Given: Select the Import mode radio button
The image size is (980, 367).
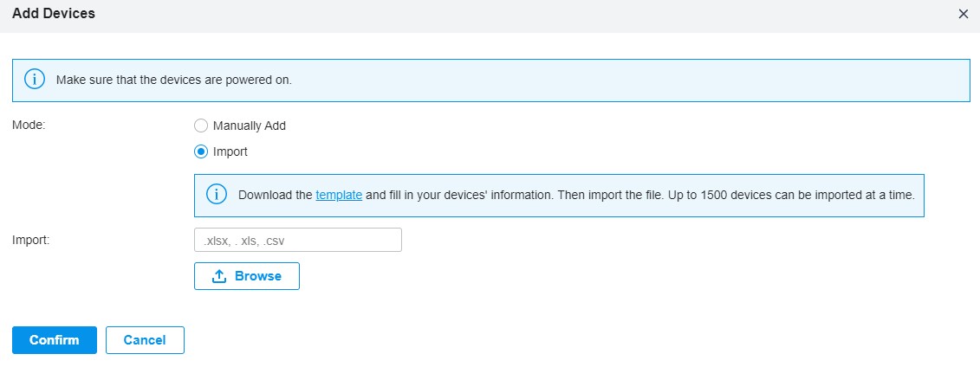Looking at the screenshot, I should point(201,151).
